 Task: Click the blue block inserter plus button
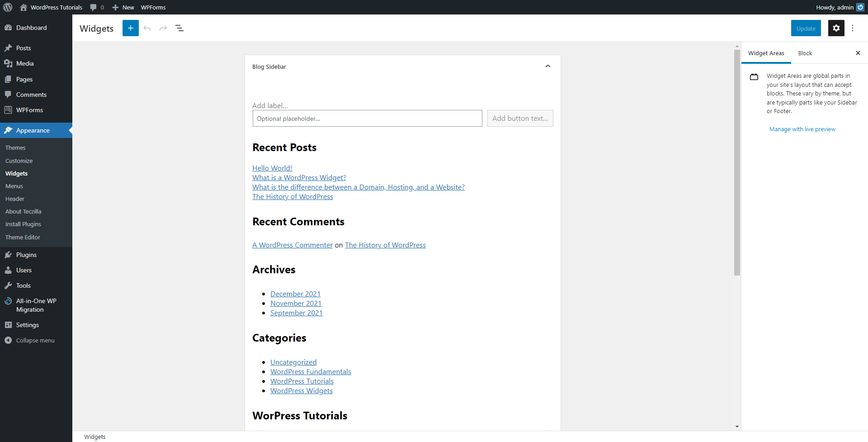131,28
